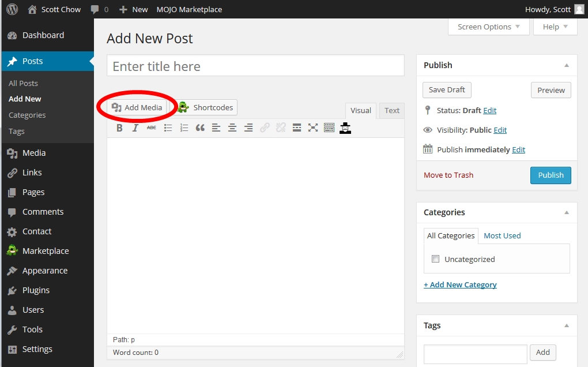Click the Add Media button
The image size is (588, 367).
[137, 107]
